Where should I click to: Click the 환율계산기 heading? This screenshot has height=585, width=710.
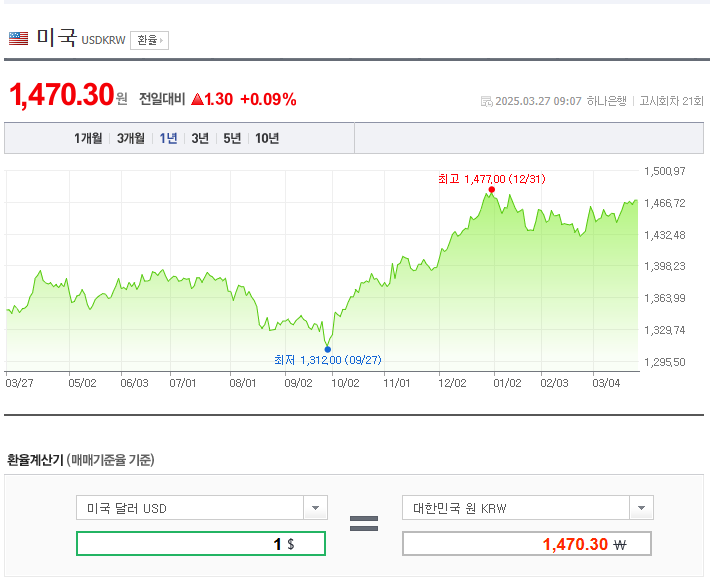point(35,460)
